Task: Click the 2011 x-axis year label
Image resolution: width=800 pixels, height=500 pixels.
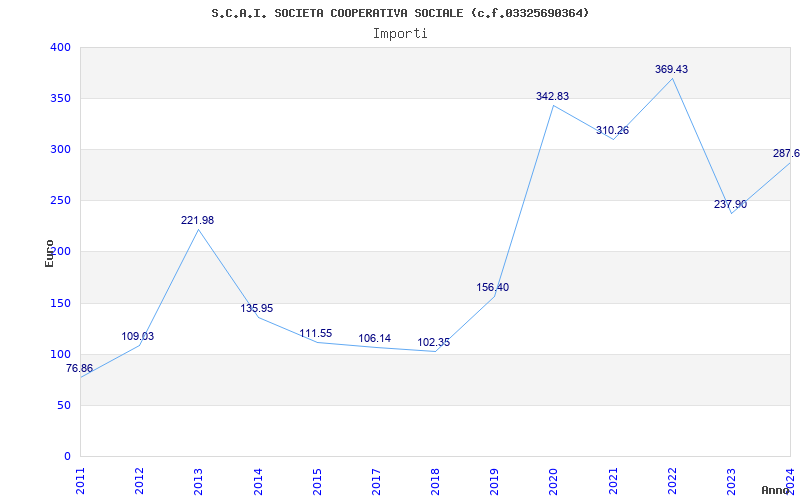Action: [x=80, y=481]
